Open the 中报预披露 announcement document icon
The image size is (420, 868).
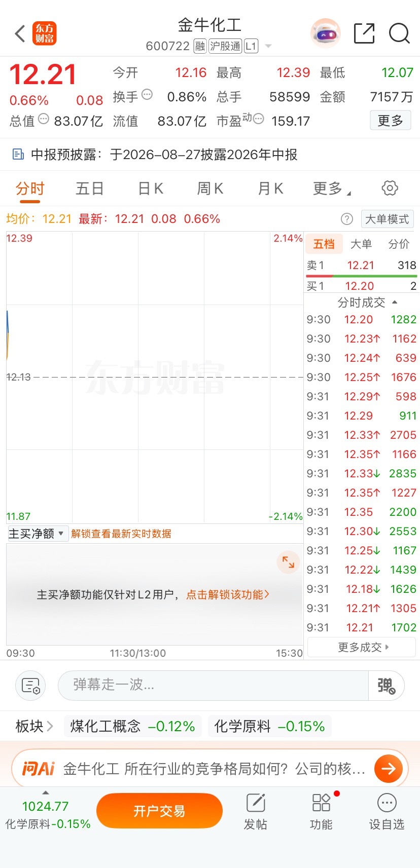(x=18, y=155)
